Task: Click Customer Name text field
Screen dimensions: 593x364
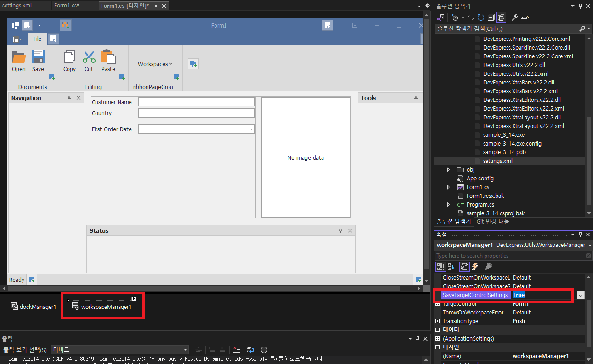Action: [x=197, y=102]
